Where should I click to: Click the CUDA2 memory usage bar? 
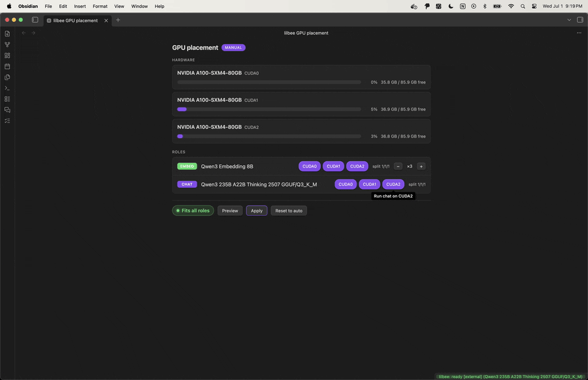(269, 136)
